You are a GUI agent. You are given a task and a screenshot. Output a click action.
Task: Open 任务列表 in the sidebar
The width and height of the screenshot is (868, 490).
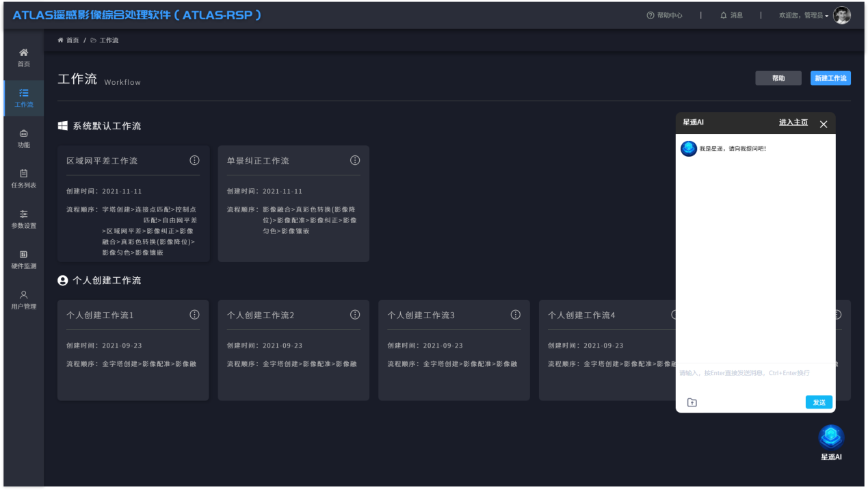click(x=23, y=179)
